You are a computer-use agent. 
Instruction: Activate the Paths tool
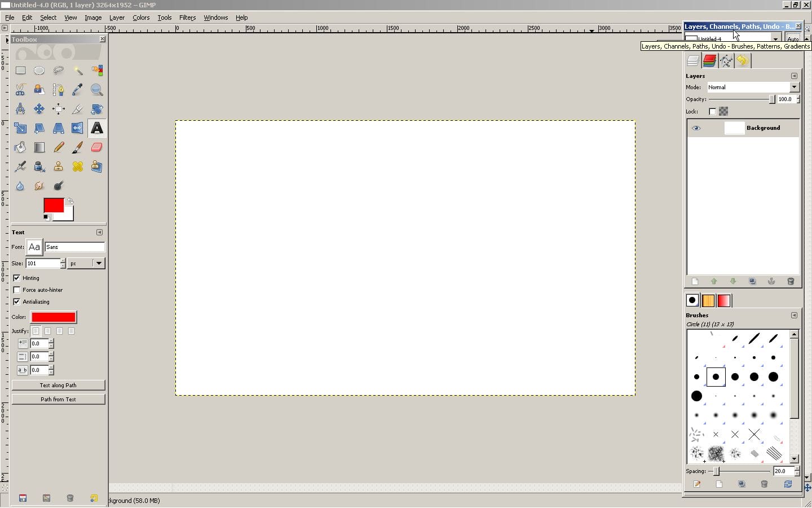pyautogui.click(x=58, y=90)
